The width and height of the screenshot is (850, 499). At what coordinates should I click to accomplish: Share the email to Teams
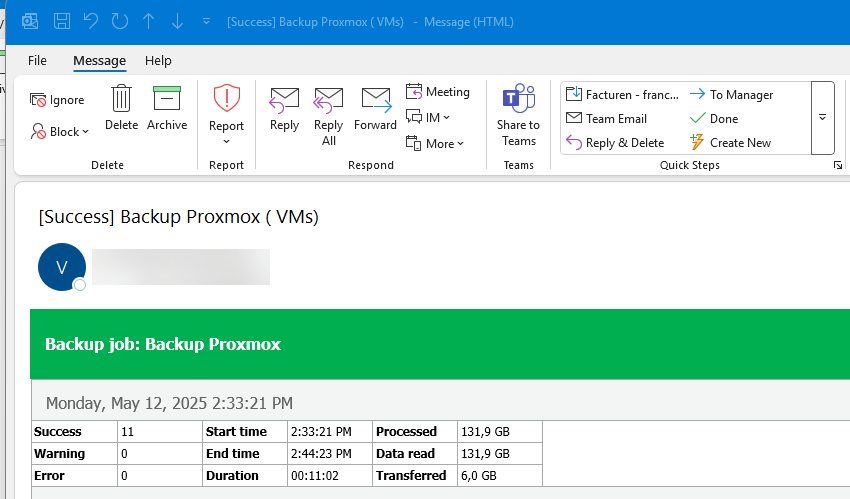coord(518,115)
